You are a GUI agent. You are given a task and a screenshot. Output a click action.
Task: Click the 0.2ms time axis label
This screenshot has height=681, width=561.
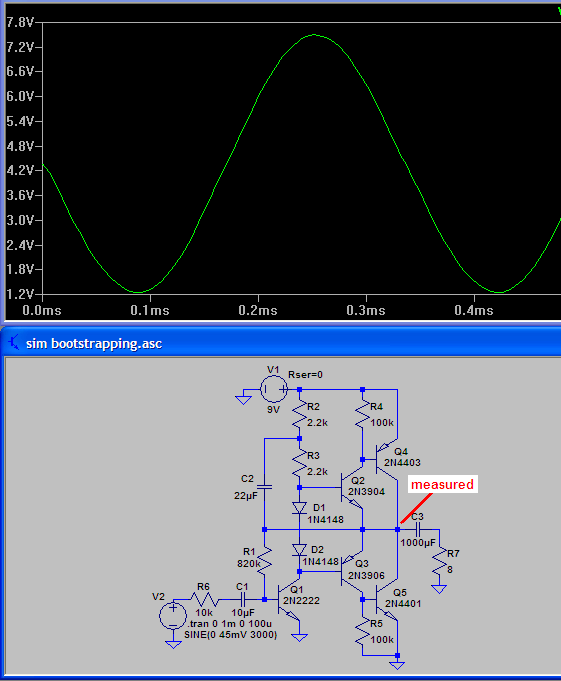[x=258, y=310]
